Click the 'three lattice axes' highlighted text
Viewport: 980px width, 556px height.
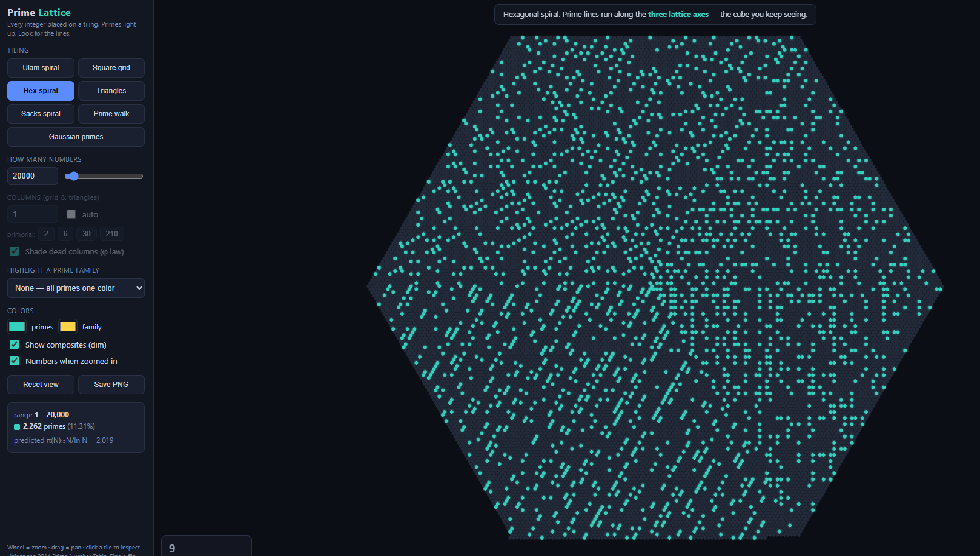pyautogui.click(x=678, y=15)
